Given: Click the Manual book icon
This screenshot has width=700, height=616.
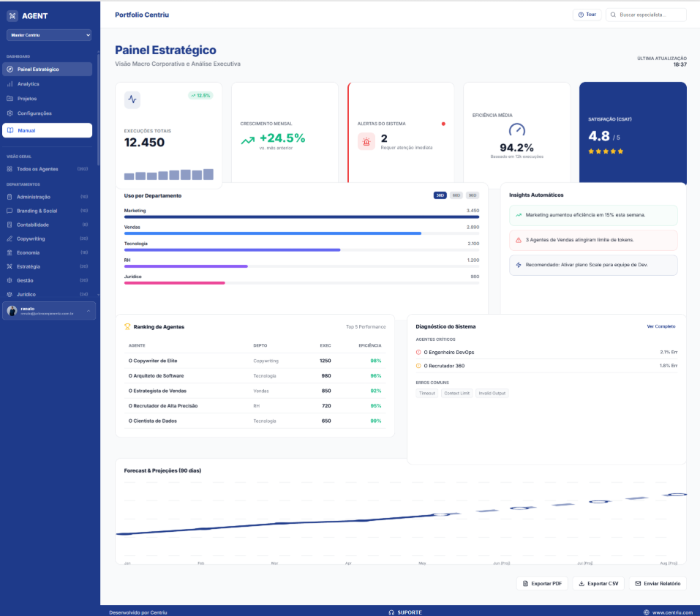Looking at the screenshot, I should 10,130.
